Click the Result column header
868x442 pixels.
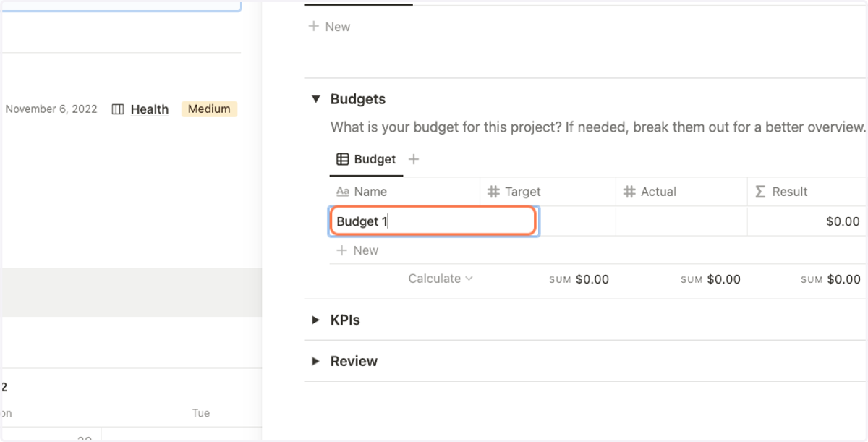pyautogui.click(x=807, y=192)
